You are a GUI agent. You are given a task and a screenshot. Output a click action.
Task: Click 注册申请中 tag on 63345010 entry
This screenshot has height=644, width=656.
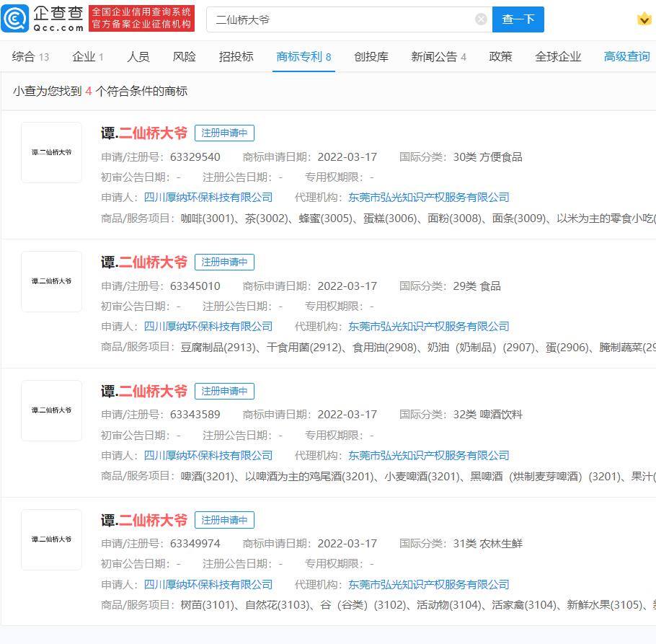click(x=224, y=263)
